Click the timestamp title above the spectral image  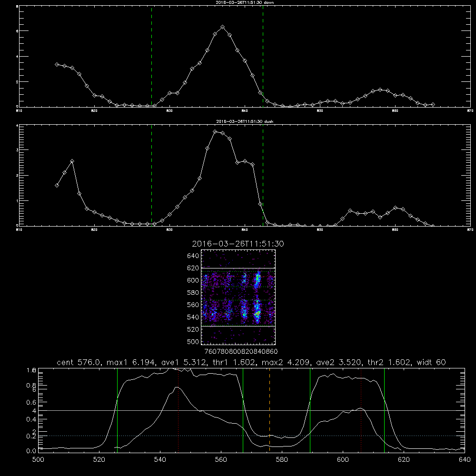pyautogui.click(x=238, y=244)
